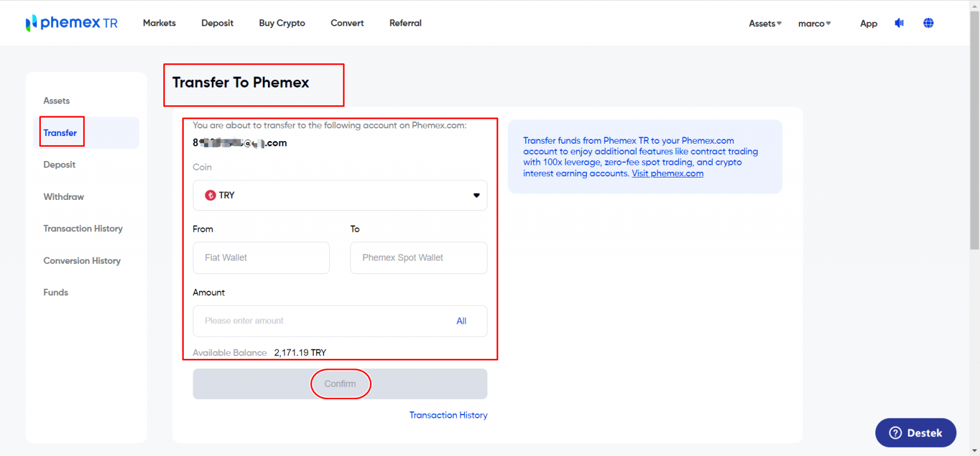Click the TRY coin icon
The width and height of the screenshot is (980, 456).
(211, 195)
